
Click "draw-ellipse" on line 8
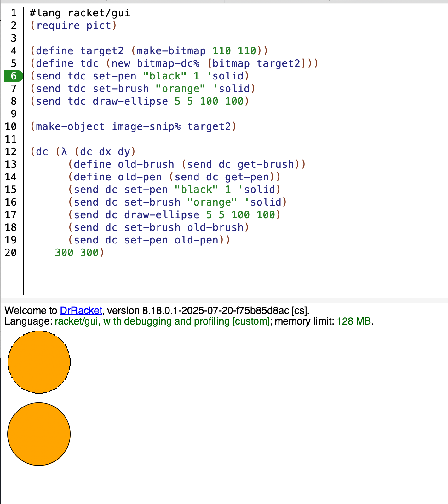point(130,101)
